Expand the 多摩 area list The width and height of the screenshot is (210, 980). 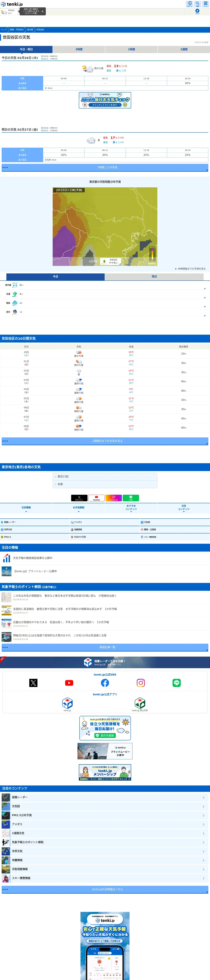[x=105, y=484]
